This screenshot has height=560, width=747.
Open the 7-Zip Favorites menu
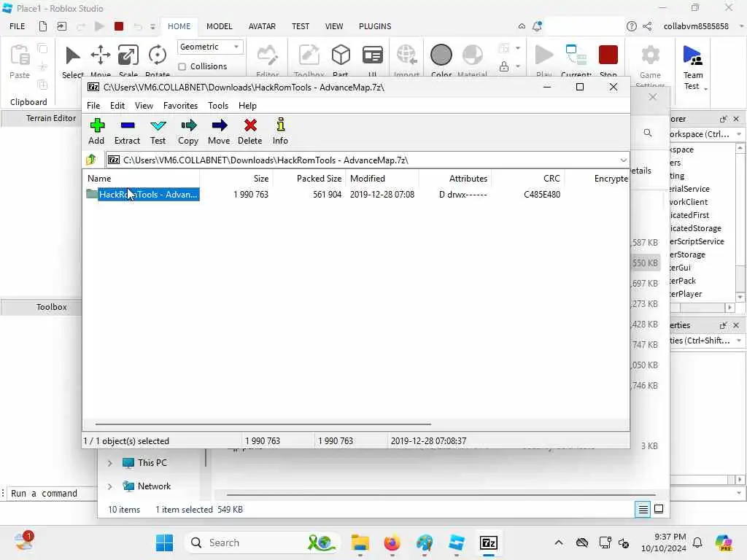click(x=180, y=106)
